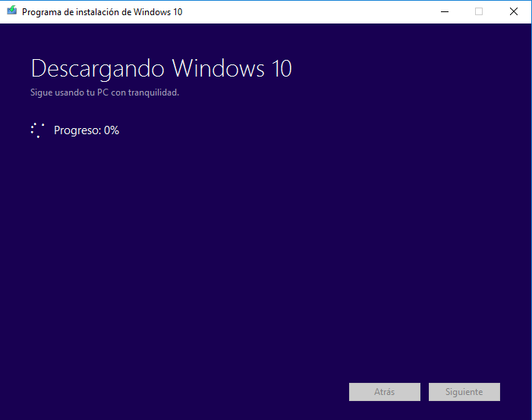The image size is (532, 420).
Task: Close the Windows 10 setup window
Action: click(514, 11)
